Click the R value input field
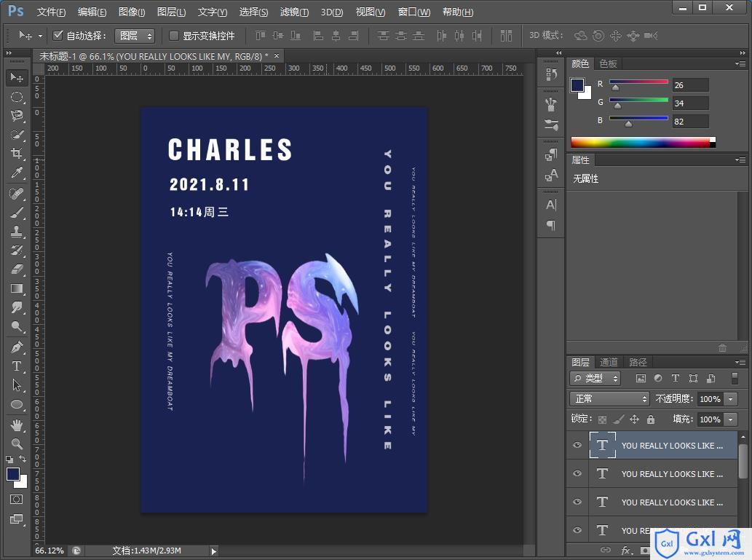The width and height of the screenshot is (752, 560). (690, 85)
